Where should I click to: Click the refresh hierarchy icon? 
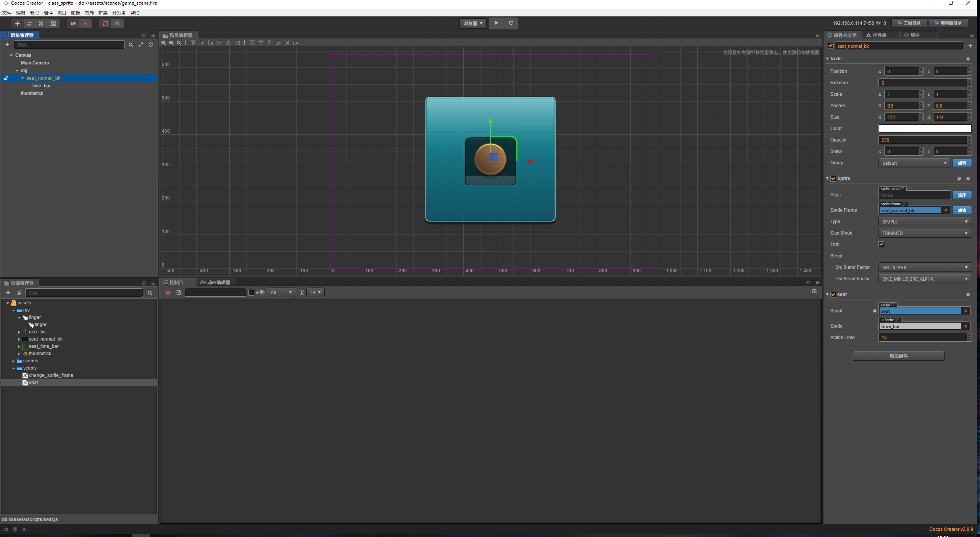coord(151,45)
